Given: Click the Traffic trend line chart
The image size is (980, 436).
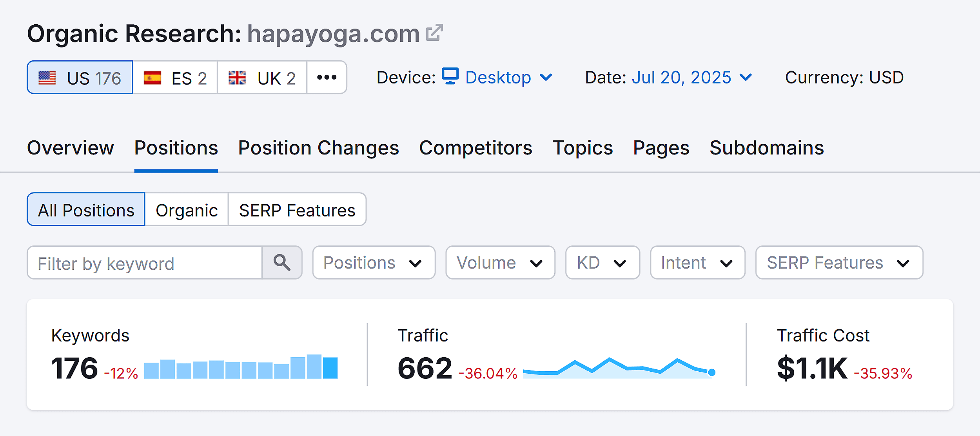Looking at the screenshot, I should (x=619, y=368).
